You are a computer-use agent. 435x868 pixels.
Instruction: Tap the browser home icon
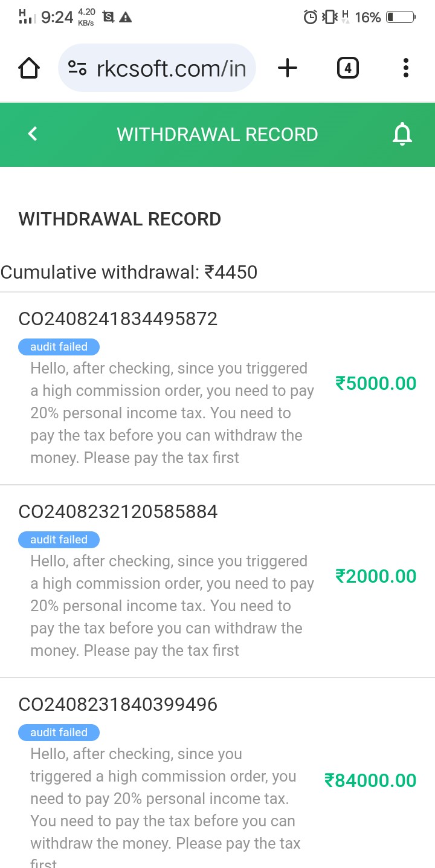(30, 68)
